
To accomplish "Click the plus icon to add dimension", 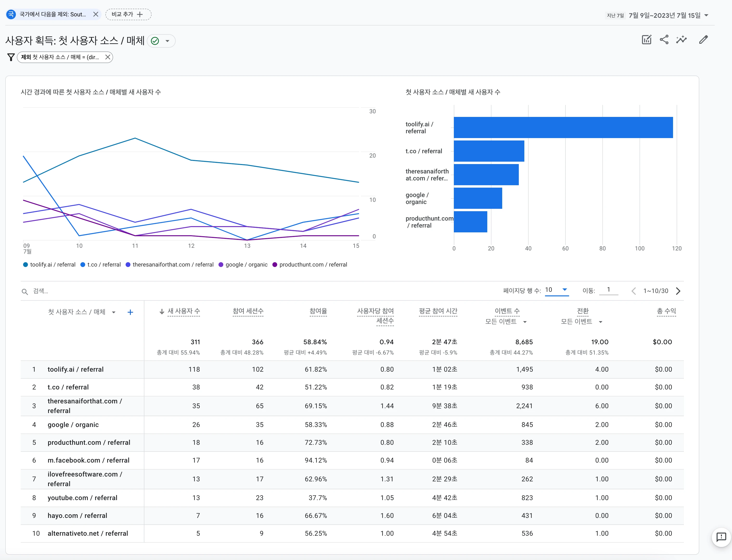I will point(130,312).
